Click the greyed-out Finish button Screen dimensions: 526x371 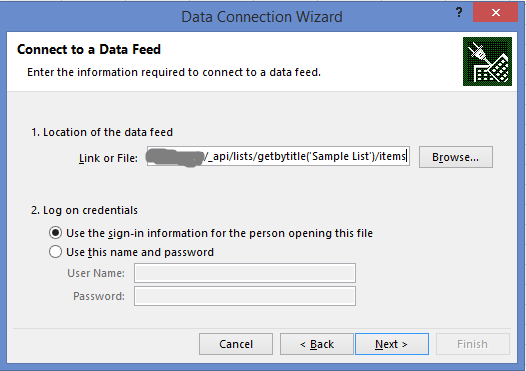point(473,344)
